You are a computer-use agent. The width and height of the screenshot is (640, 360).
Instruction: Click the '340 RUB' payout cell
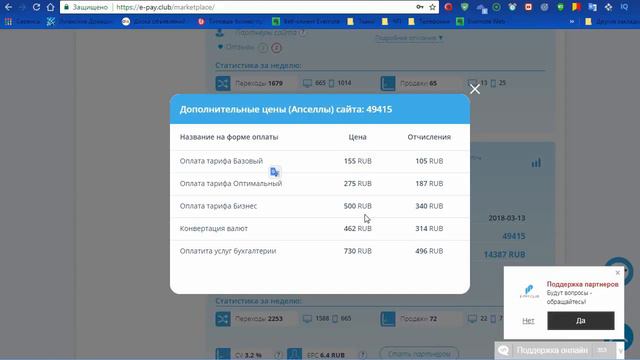pos(429,206)
